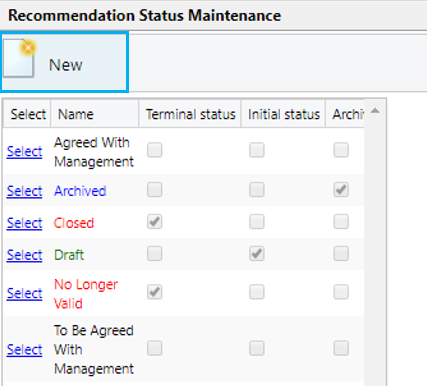This screenshot has width=427, height=386.
Task: Click the New button label
Action: point(66,65)
